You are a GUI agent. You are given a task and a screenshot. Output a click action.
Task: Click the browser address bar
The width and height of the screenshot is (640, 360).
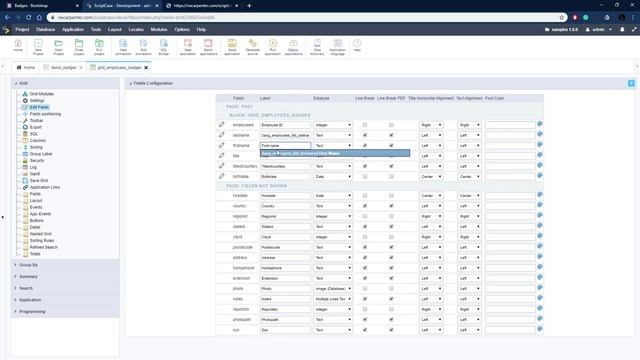click(306, 18)
